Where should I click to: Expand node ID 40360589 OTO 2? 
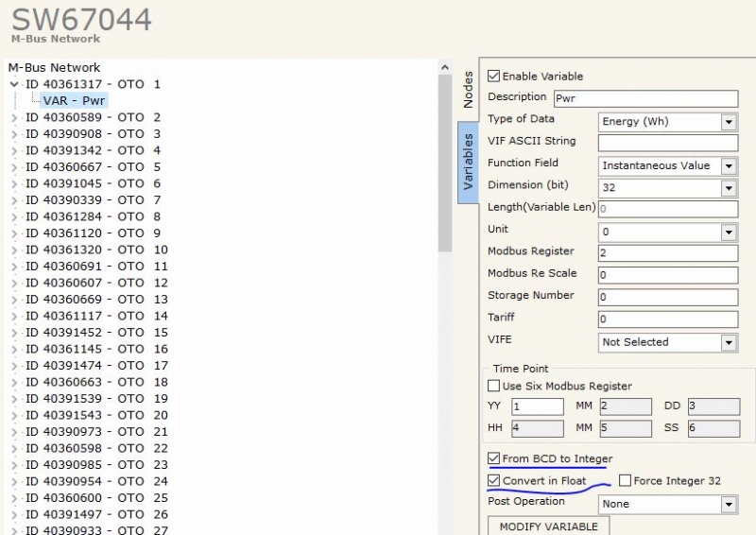14,118
